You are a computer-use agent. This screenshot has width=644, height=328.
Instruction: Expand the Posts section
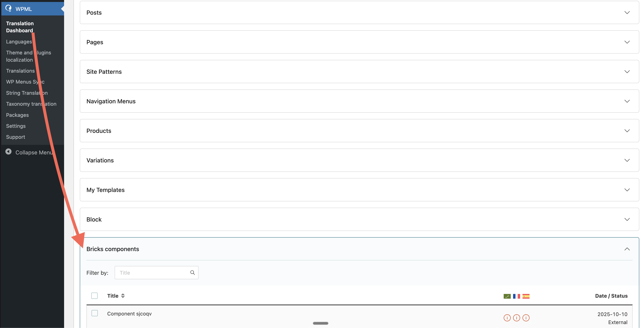click(x=359, y=13)
